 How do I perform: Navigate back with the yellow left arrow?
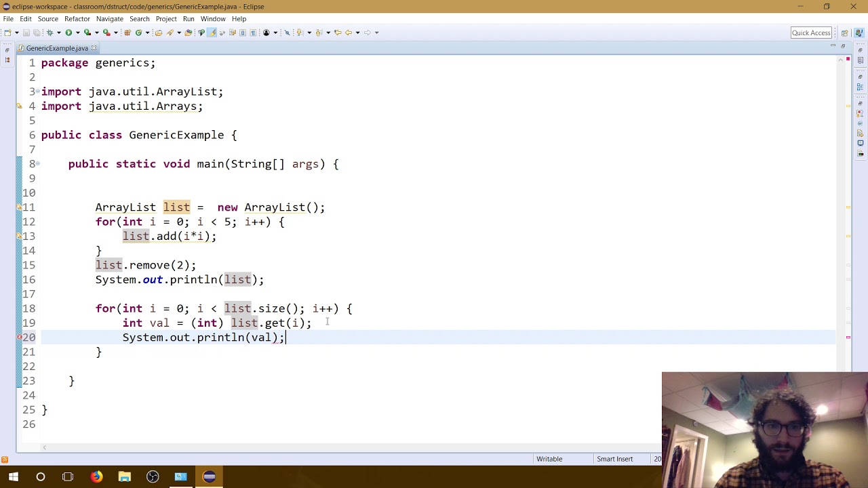pos(349,33)
